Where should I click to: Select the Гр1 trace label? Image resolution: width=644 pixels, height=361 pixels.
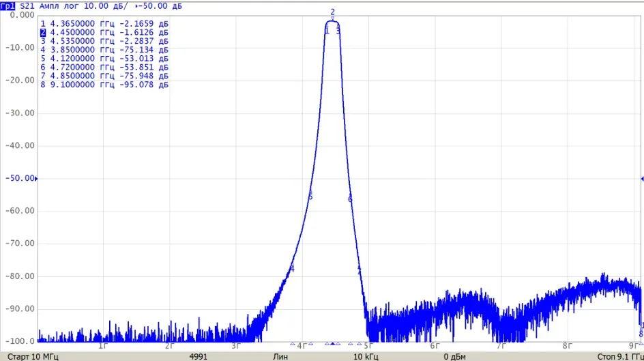[x=8, y=6]
